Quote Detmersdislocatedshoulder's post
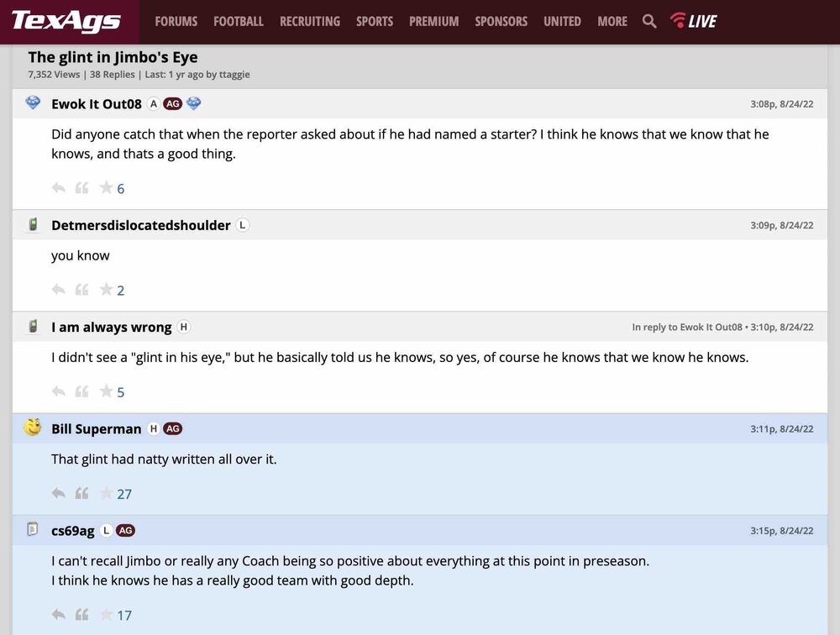 point(81,290)
